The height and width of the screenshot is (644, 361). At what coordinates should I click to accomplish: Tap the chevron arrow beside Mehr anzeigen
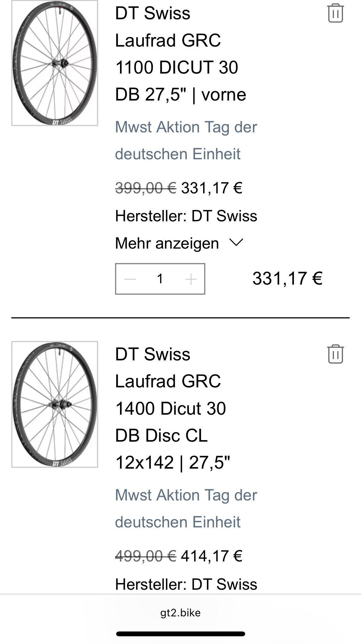click(236, 243)
